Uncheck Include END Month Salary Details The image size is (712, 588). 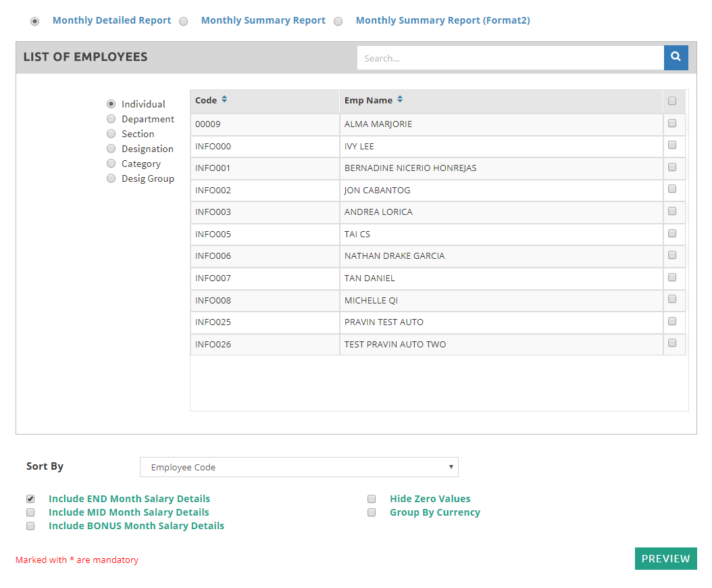30,499
